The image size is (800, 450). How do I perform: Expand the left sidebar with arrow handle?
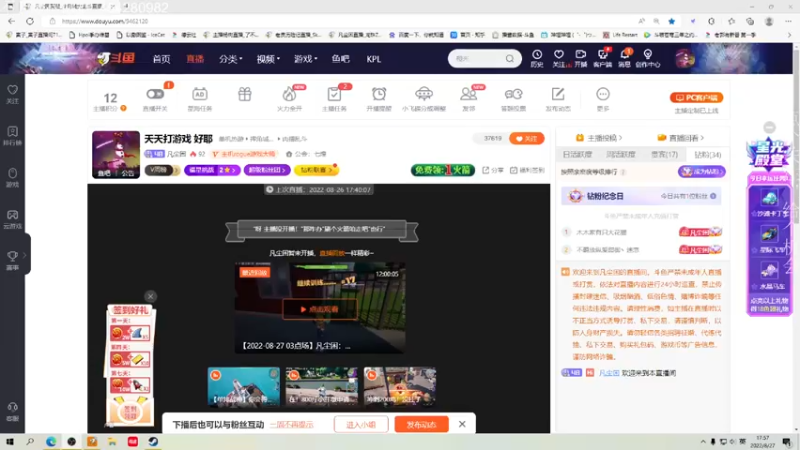coord(24,255)
